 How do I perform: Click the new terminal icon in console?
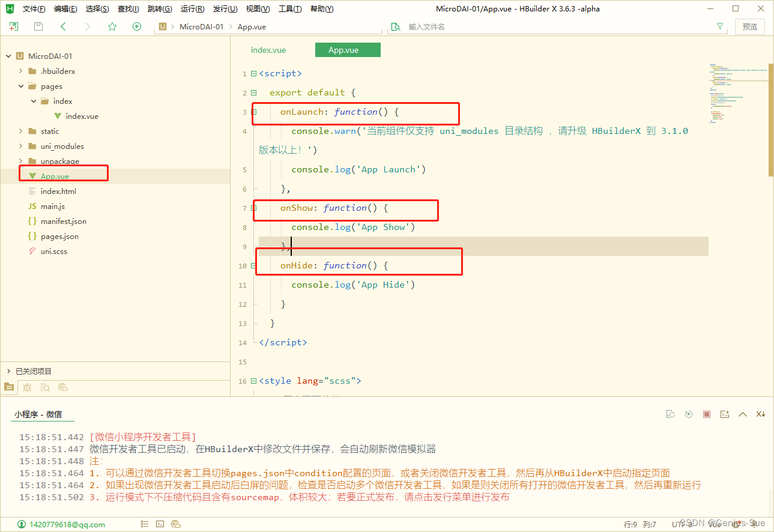(725, 414)
